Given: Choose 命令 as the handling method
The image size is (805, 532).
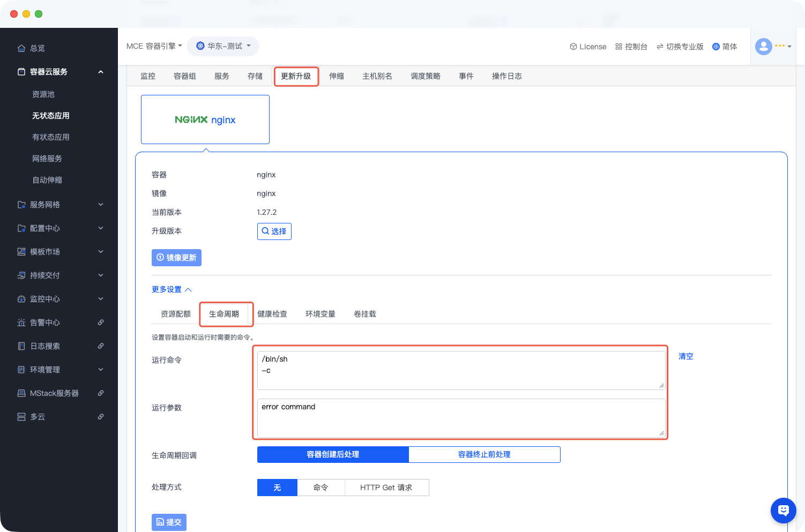Looking at the screenshot, I should tap(320, 488).
